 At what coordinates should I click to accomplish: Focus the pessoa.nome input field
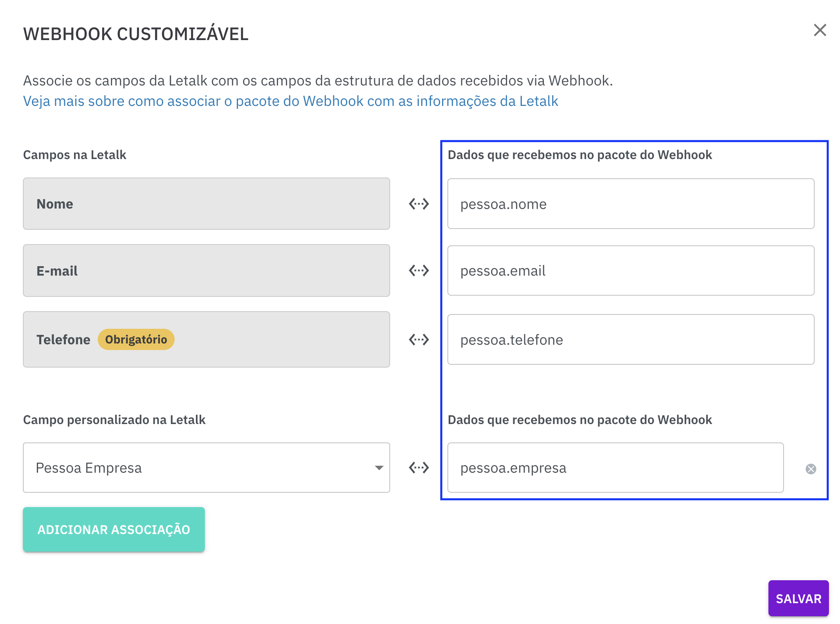(x=631, y=204)
